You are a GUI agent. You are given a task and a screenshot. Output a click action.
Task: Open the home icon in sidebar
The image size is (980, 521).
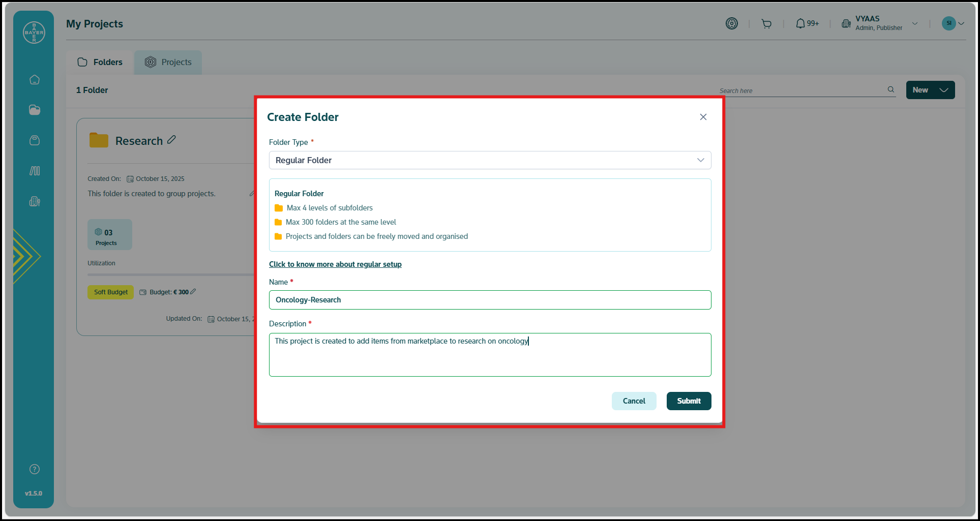pos(35,80)
